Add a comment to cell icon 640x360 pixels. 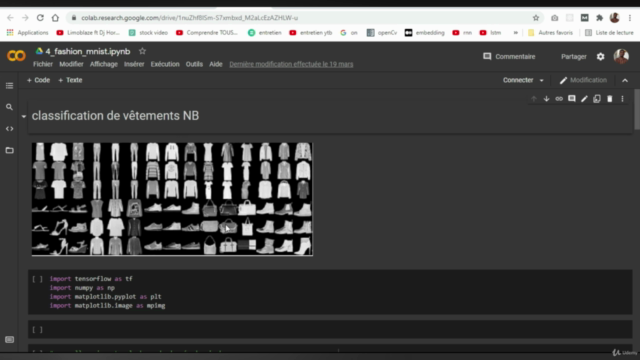tap(571, 99)
